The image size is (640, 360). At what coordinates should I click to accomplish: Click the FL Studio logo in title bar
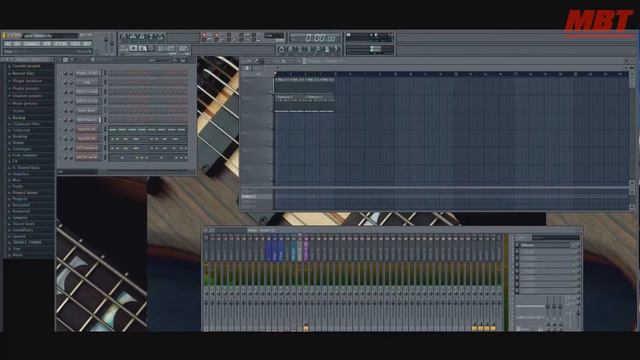(x=11, y=36)
